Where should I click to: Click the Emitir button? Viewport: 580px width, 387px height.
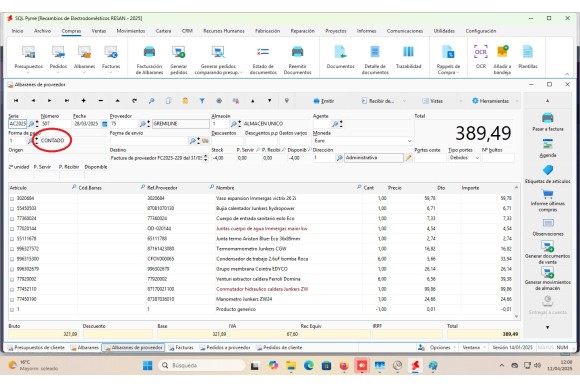tap(324, 101)
